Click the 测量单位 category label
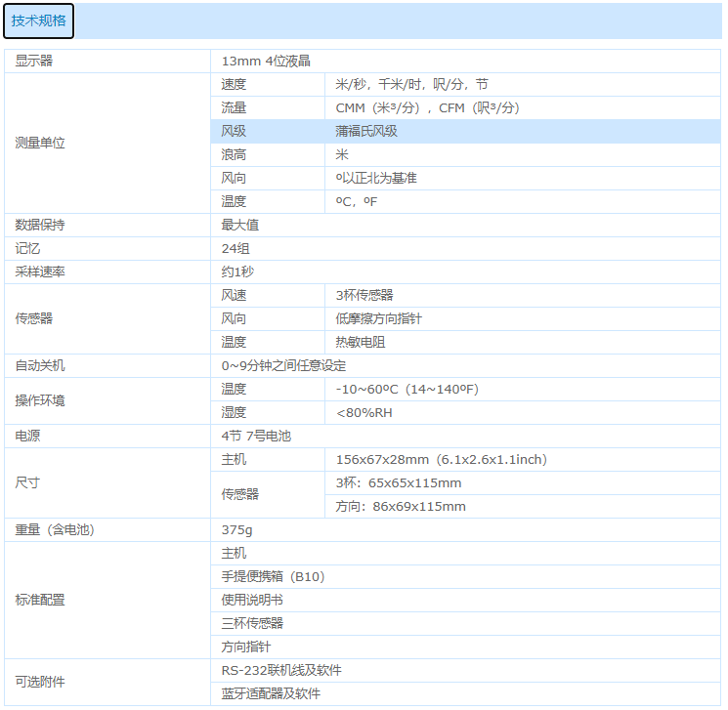 point(40,143)
